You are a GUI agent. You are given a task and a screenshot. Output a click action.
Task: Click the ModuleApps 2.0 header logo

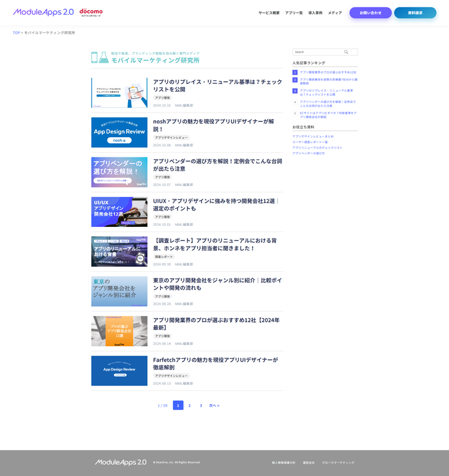tap(43, 12)
